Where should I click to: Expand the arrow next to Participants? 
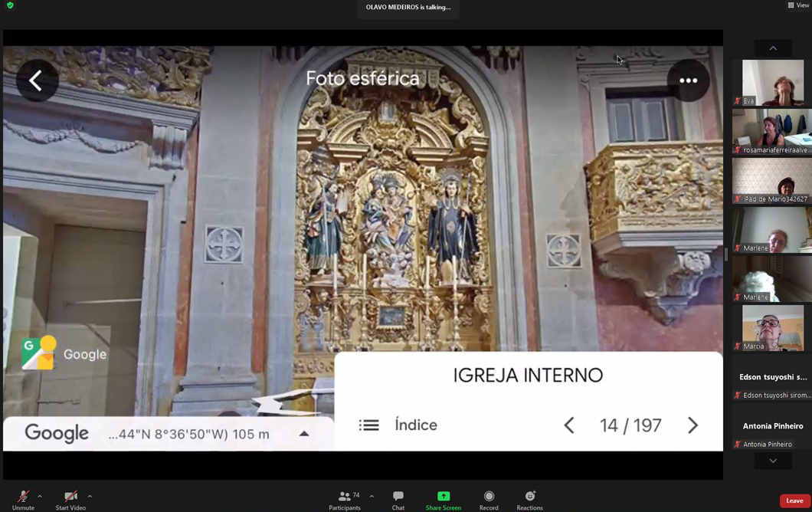click(372, 497)
